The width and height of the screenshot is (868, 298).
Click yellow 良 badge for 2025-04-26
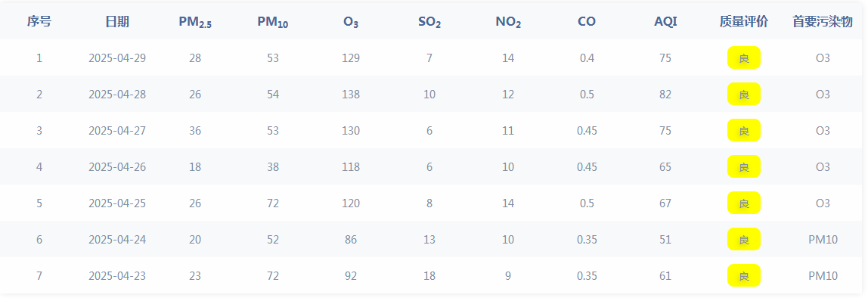pyautogui.click(x=743, y=166)
